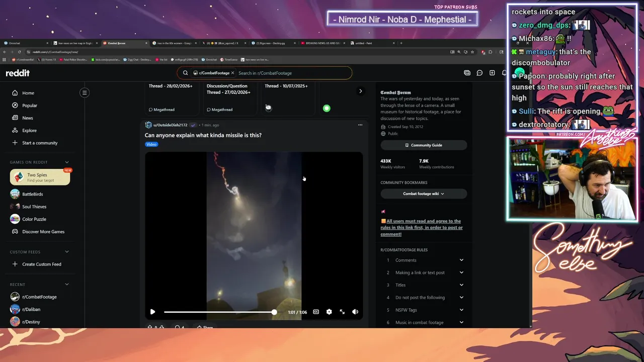644x362 pixels.
Task: Collapse the Recent section
Action: 67,285
